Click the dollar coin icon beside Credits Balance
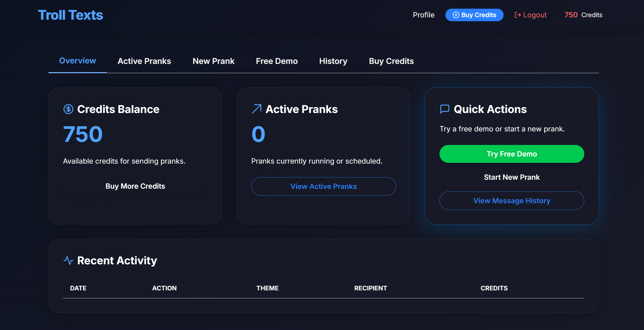Image resolution: width=644 pixels, height=330 pixels. tap(68, 109)
